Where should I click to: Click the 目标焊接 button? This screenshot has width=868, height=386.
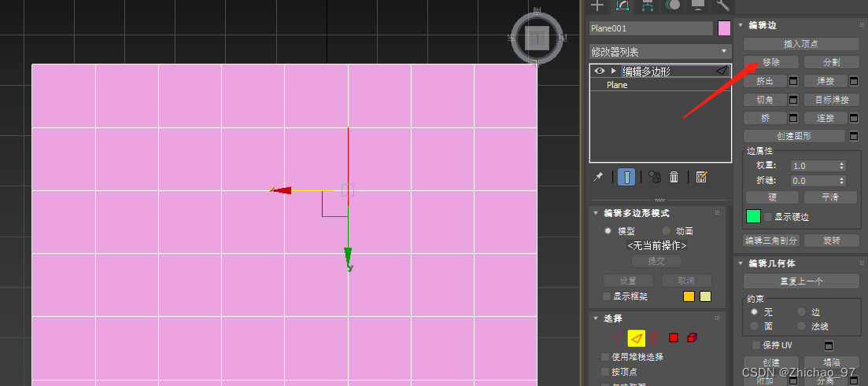(832, 100)
